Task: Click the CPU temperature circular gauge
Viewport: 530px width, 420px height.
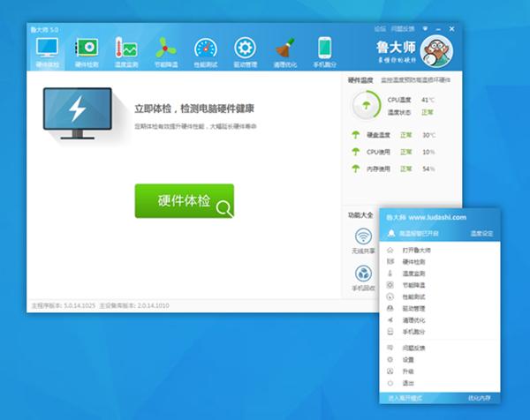Action: 362,106
